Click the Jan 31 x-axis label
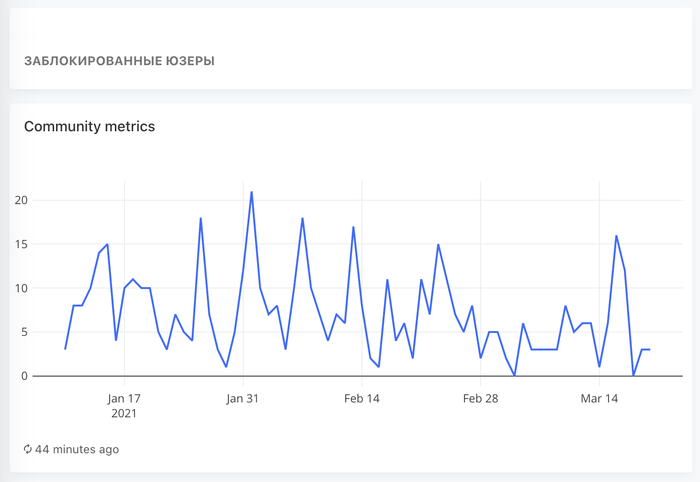This screenshot has height=482, width=700. (x=243, y=398)
